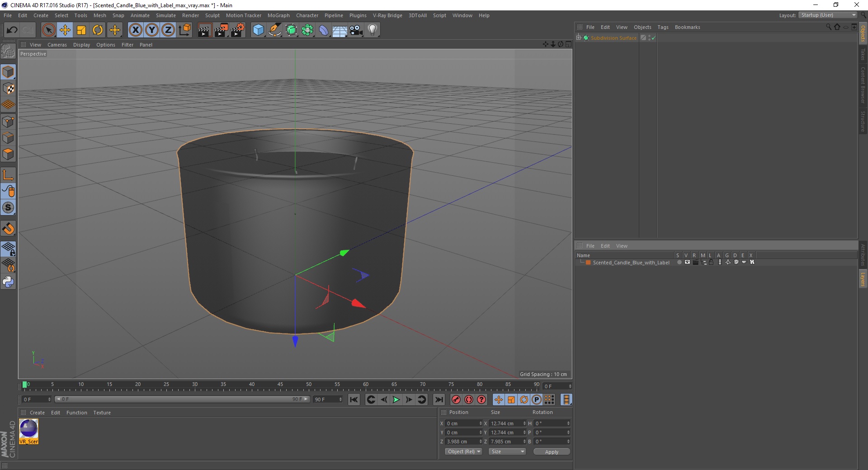Enable Workplane mode
Image resolution: width=868 pixels, height=470 pixels.
coord(8,105)
